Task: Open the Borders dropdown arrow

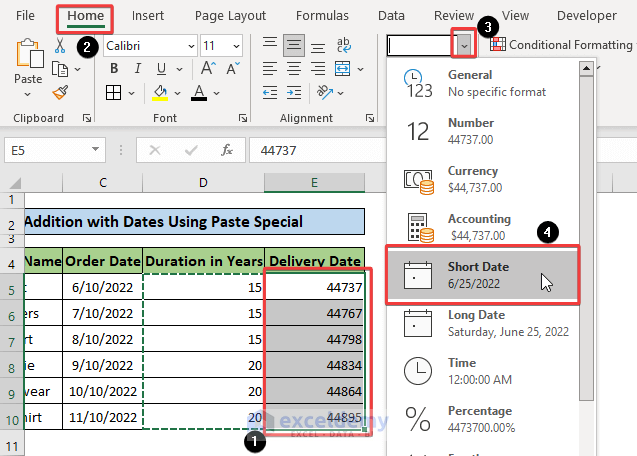Action: [x=131, y=93]
